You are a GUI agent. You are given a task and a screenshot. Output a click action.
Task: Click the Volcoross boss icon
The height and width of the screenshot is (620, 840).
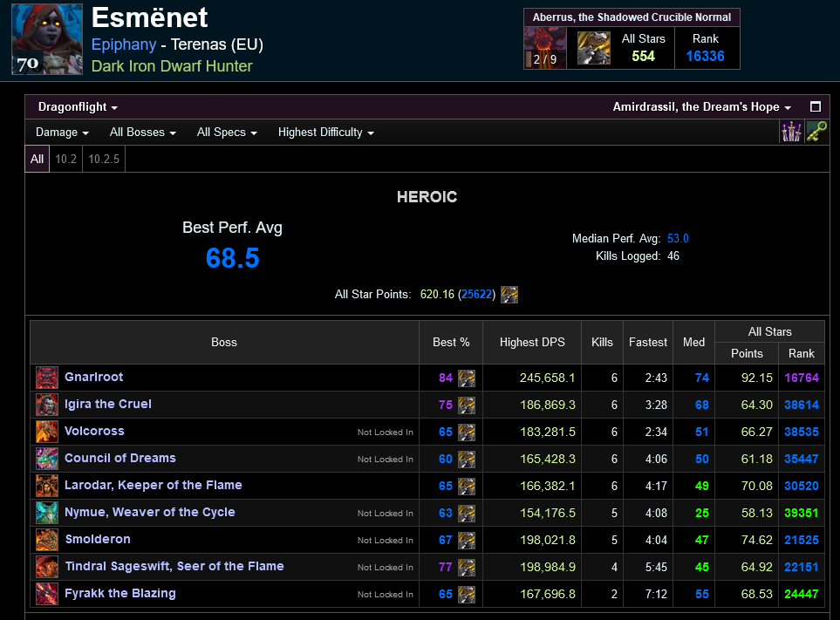(x=47, y=432)
